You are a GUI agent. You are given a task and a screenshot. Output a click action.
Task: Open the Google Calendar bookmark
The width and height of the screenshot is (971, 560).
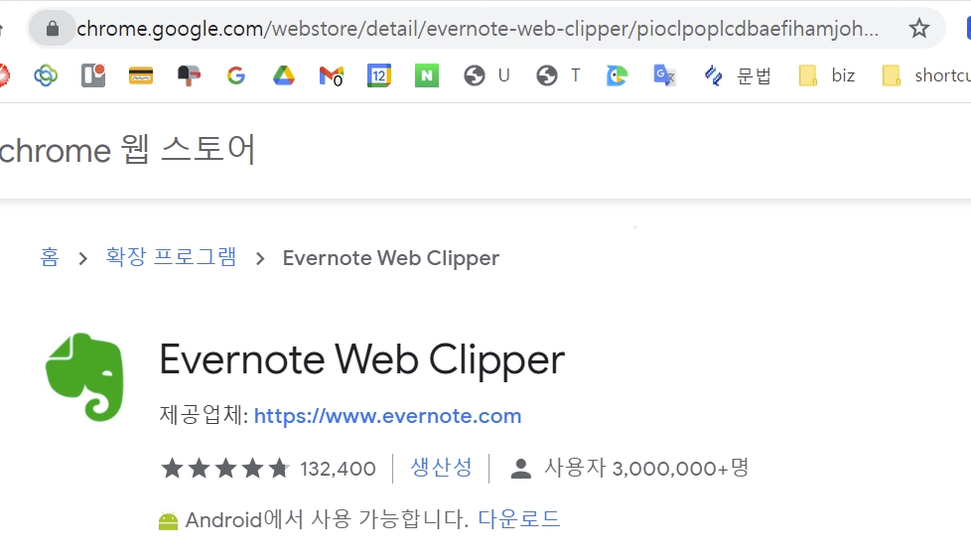(379, 75)
